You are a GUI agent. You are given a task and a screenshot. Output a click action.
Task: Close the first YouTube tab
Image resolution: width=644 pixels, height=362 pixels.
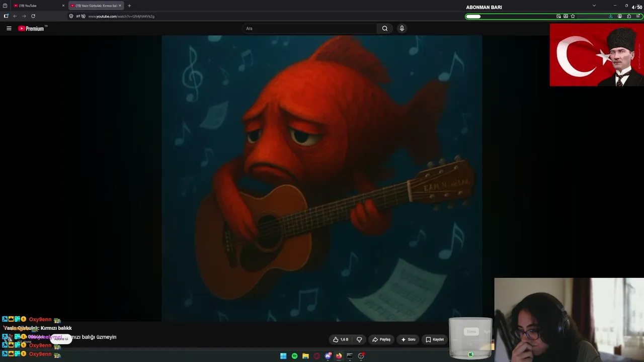coord(63,6)
